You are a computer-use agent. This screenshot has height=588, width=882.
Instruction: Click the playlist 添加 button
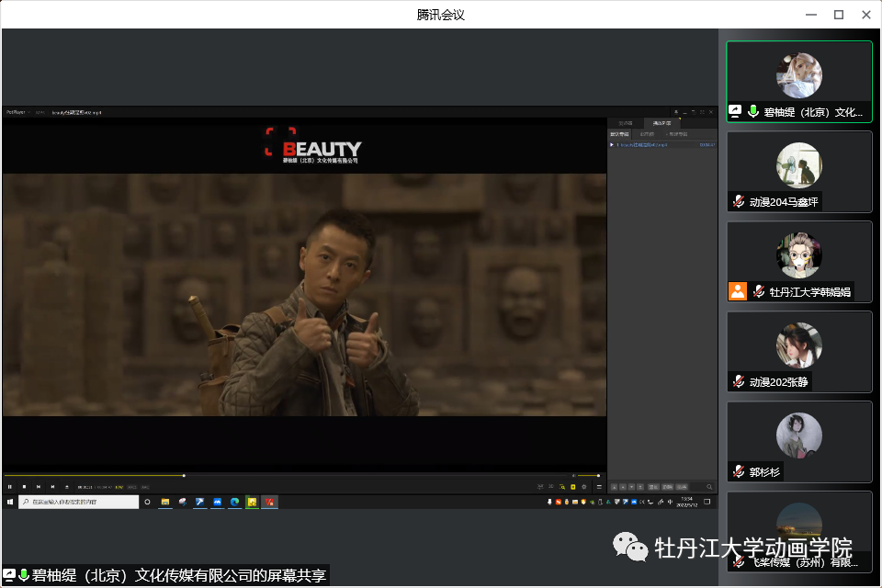coord(653,487)
